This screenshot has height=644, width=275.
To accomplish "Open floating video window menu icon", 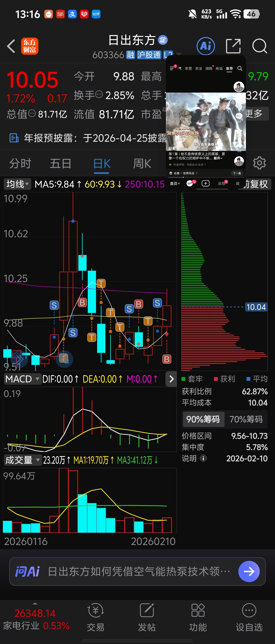I will tap(172, 68).
